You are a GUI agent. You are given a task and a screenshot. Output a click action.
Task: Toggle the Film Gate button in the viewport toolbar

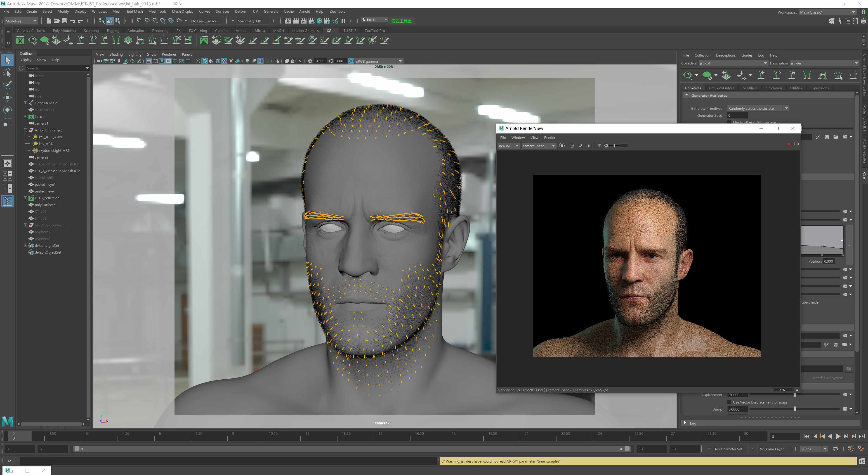pos(155,61)
